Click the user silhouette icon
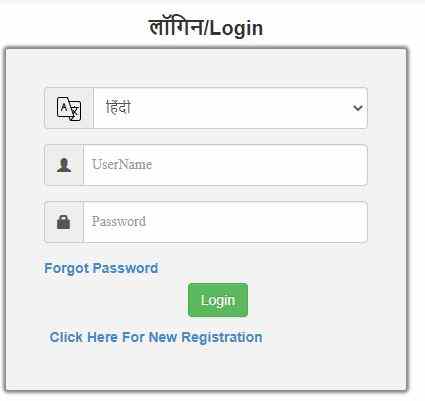Screen dimensions: 425x401 click(64, 165)
